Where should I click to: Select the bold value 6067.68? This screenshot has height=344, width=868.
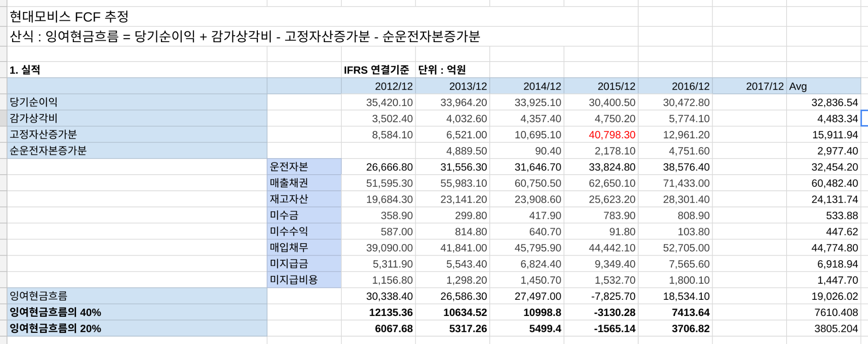click(379, 328)
